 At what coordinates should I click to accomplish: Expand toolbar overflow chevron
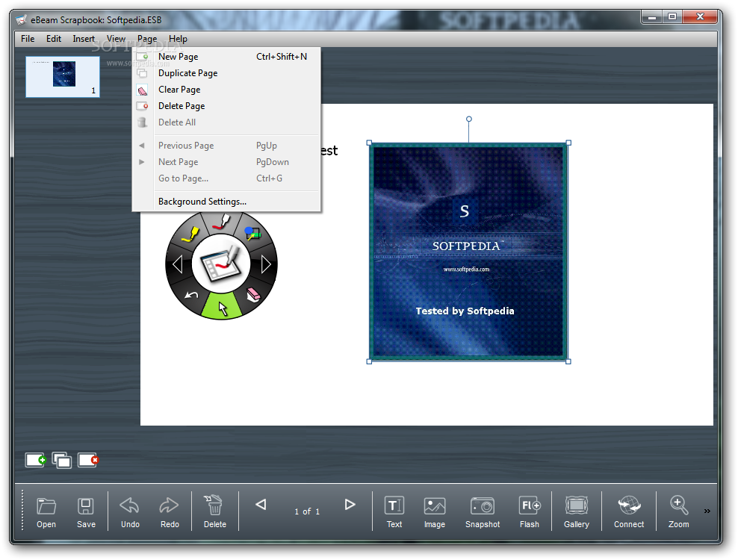[707, 511]
